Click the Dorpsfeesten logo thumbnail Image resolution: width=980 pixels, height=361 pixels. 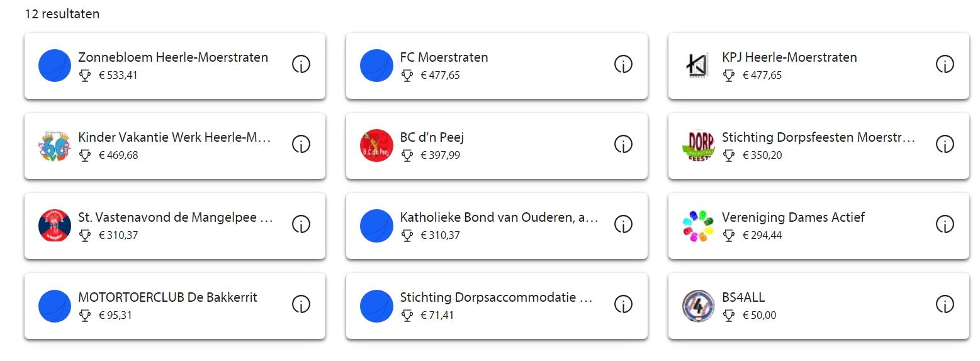click(x=698, y=146)
